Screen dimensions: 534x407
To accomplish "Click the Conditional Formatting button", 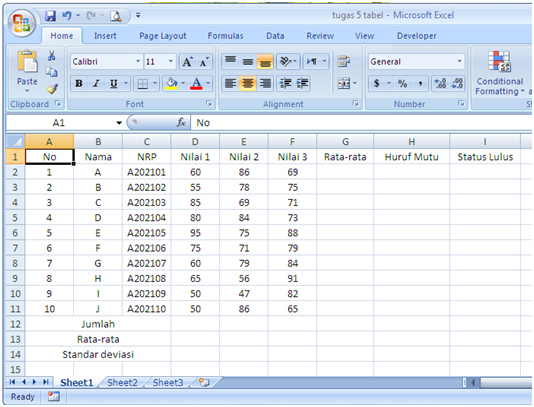I will (x=499, y=74).
